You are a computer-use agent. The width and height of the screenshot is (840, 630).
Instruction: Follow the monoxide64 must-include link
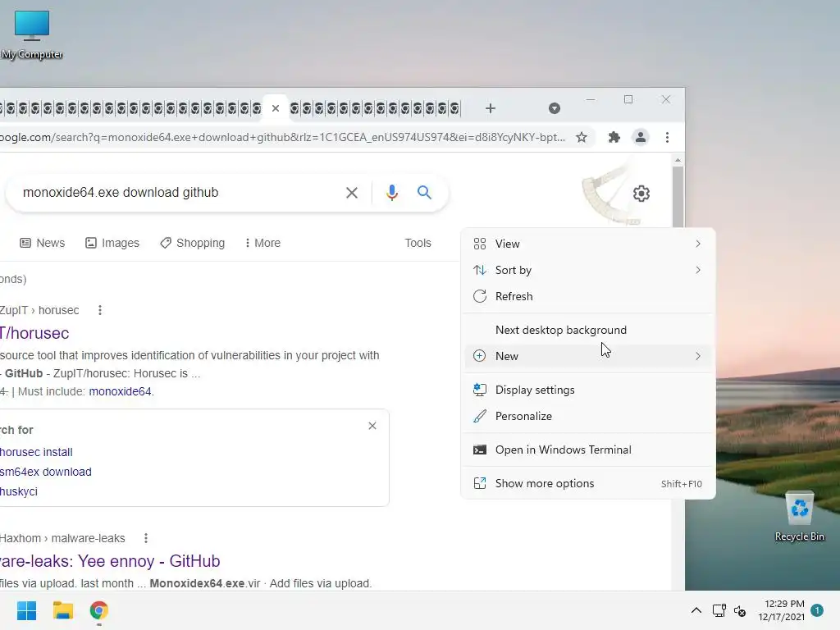[x=120, y=391]
